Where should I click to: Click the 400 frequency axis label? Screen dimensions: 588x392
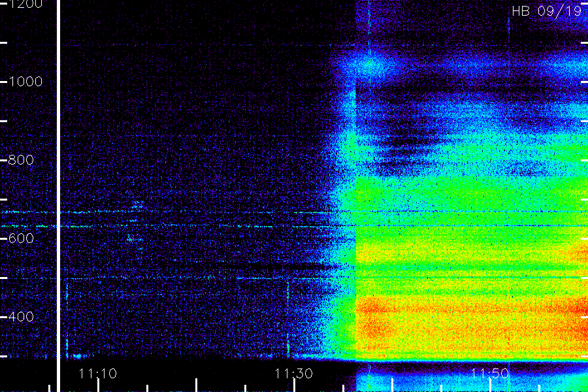[x=21, y=317]
